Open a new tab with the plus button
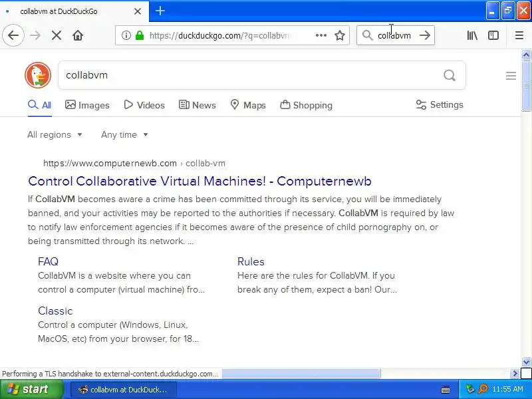This screenshot has height=399, width=532. click(160, 11)
